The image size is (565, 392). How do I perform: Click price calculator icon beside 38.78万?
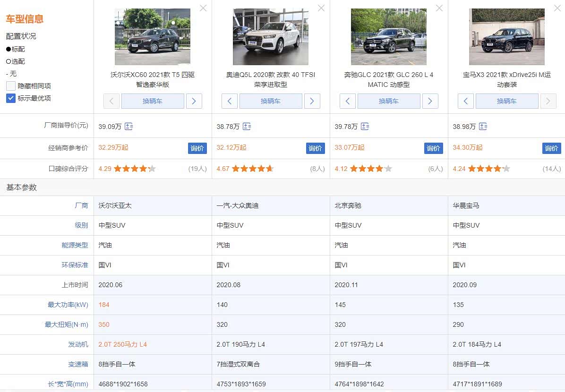tap(247, 127)
